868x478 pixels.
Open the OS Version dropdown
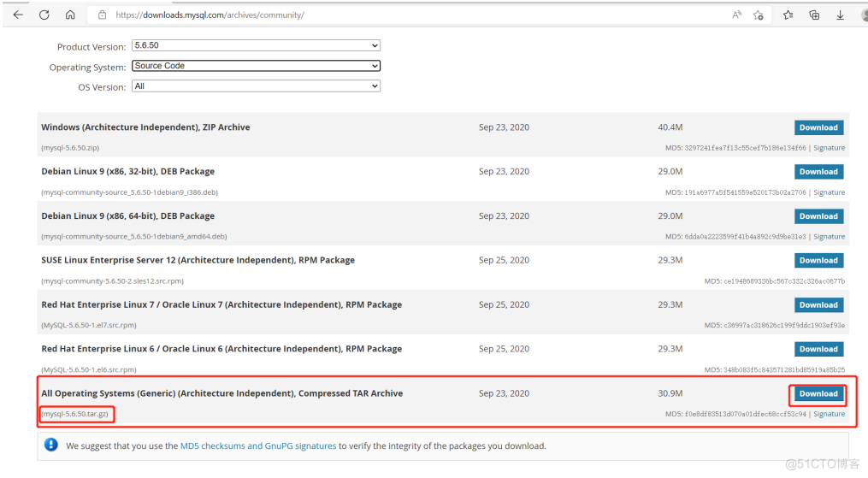(256, 86)
